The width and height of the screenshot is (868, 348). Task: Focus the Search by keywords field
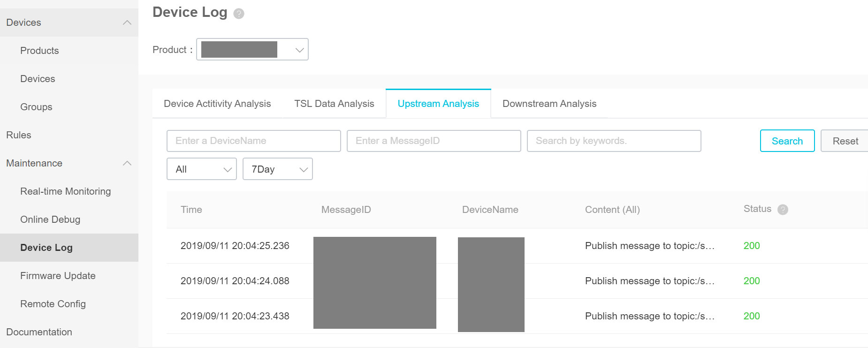tap(614, 141)
